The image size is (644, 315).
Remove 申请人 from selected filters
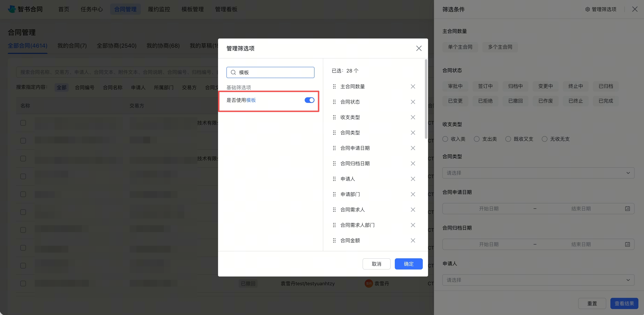pos(413,179)
